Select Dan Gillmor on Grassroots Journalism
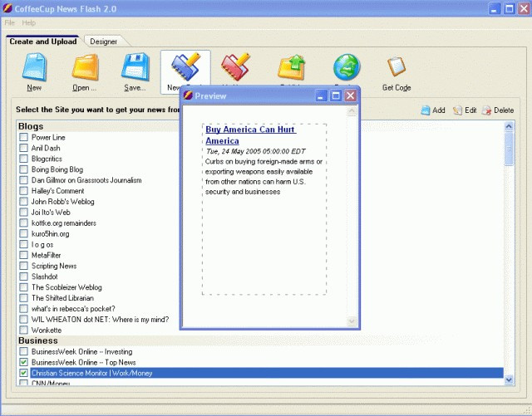 (x=86, y=180)
